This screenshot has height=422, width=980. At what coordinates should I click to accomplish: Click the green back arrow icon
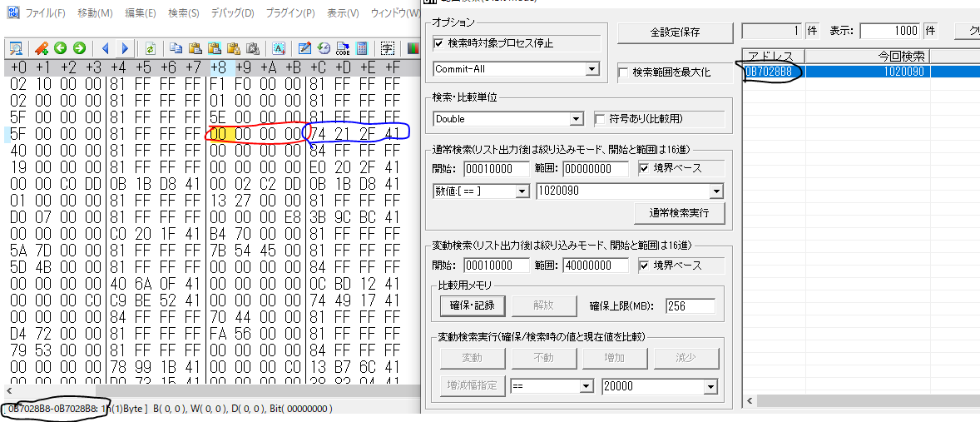60,48
